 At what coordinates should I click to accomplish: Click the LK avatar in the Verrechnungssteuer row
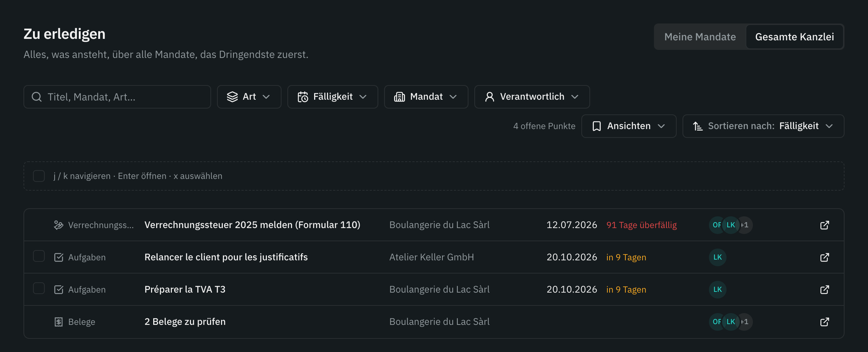(x=731, y=225)
